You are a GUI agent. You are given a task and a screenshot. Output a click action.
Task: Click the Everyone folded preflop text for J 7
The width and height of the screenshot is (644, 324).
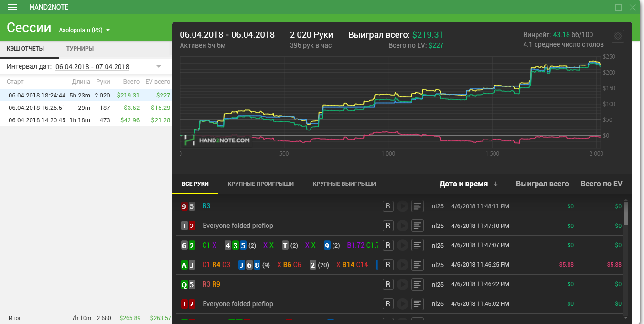tap(238, 304)
